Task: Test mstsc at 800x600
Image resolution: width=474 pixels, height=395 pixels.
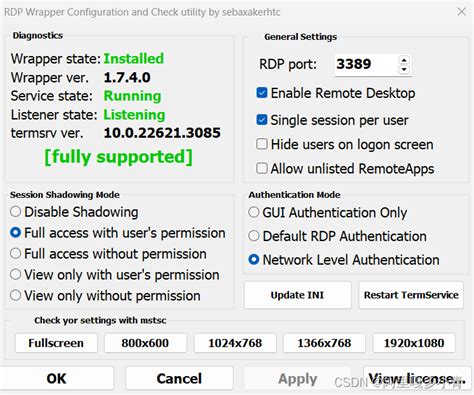Action: pyautogui.click(x=145, y=343)
